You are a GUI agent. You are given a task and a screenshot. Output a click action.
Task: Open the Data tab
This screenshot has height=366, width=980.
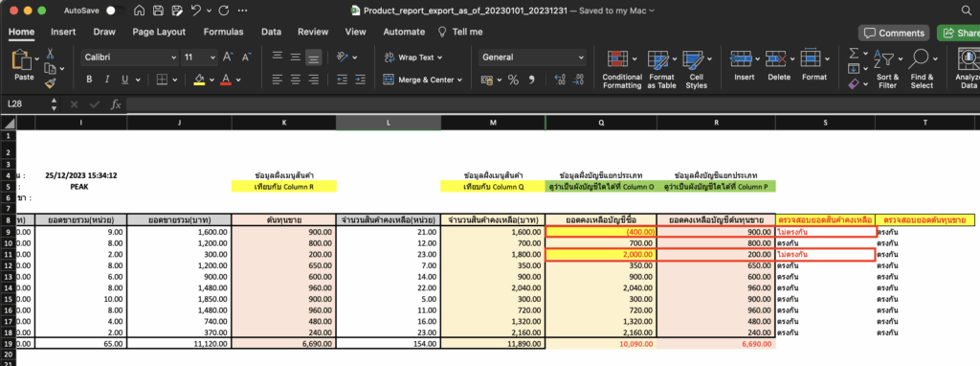click(x=271, y=32)
